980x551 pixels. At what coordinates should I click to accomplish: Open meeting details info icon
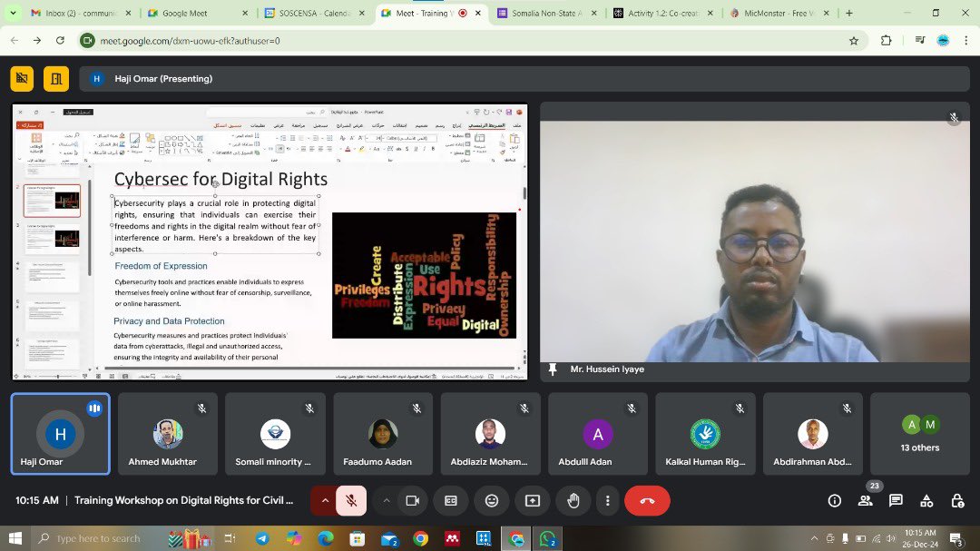[x=835, y=500]
